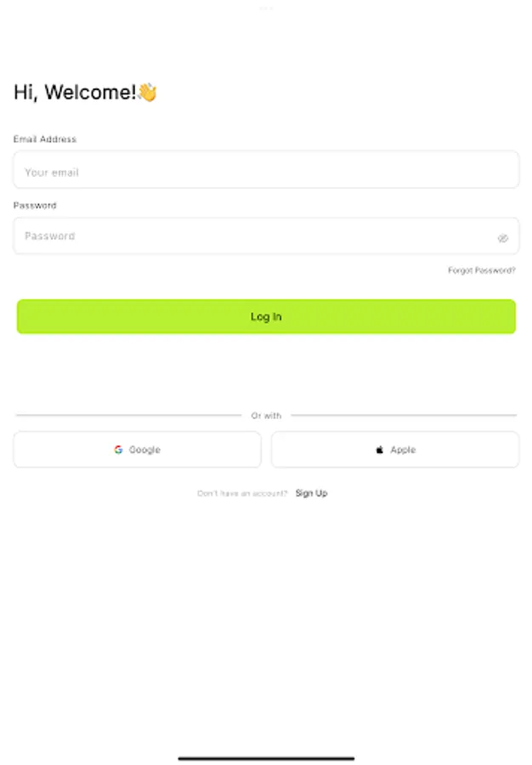The image size is (532, 765).
Task: Click the "Or with" divider label
Action: coord(266,416)
